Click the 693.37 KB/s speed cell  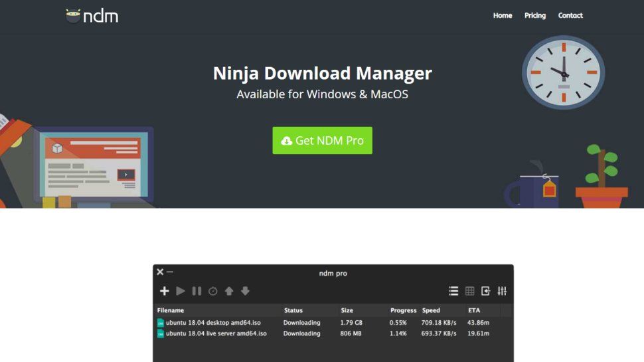tap(439, 333)
